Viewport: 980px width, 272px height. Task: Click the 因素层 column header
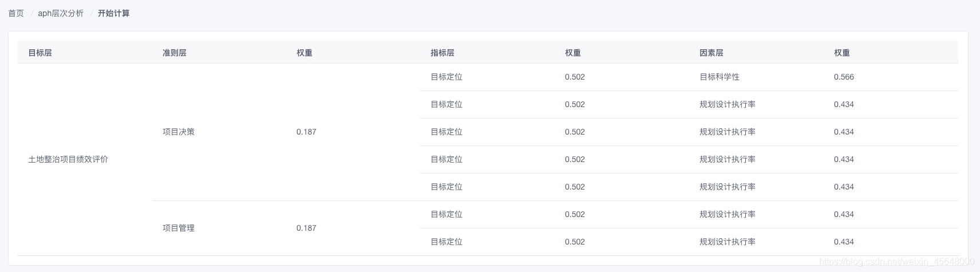point(712,53)
